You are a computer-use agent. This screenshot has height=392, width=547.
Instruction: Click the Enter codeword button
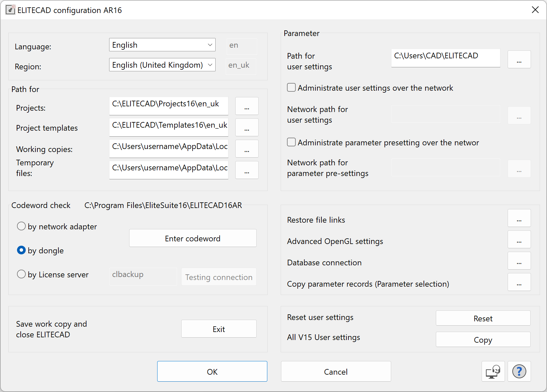(x=193, y=238)
